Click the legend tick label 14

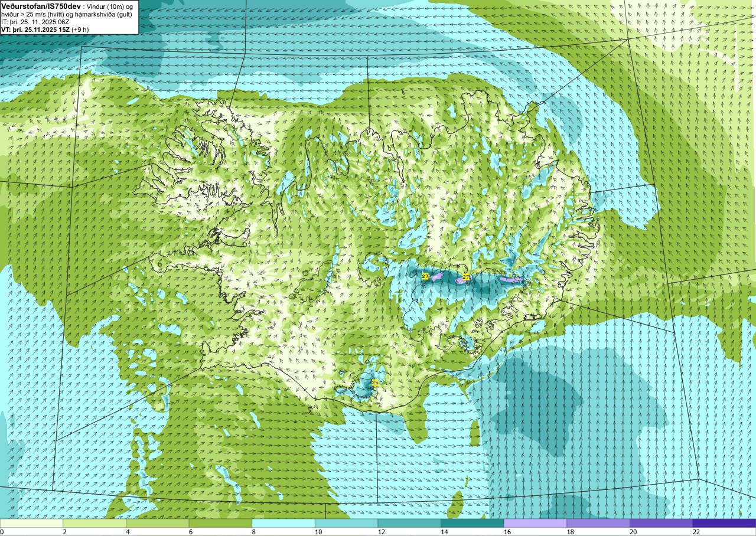click(444, 532)
